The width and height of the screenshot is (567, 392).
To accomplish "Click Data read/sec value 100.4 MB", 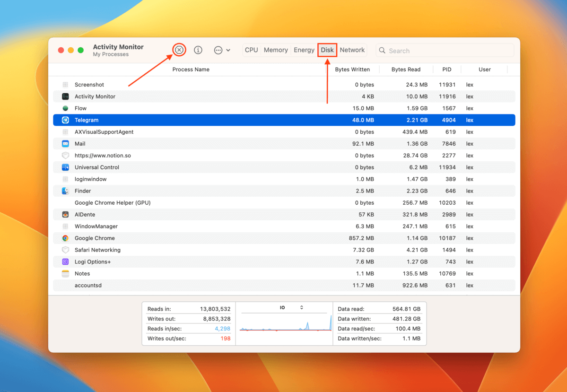I will (x=408, y=329).
